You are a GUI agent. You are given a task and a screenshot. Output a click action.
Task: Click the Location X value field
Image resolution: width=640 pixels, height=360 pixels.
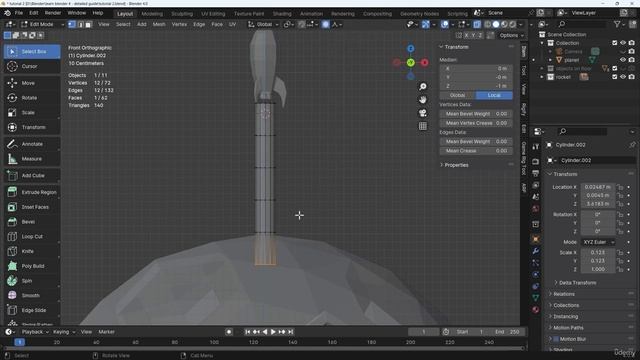coord(598,187)
